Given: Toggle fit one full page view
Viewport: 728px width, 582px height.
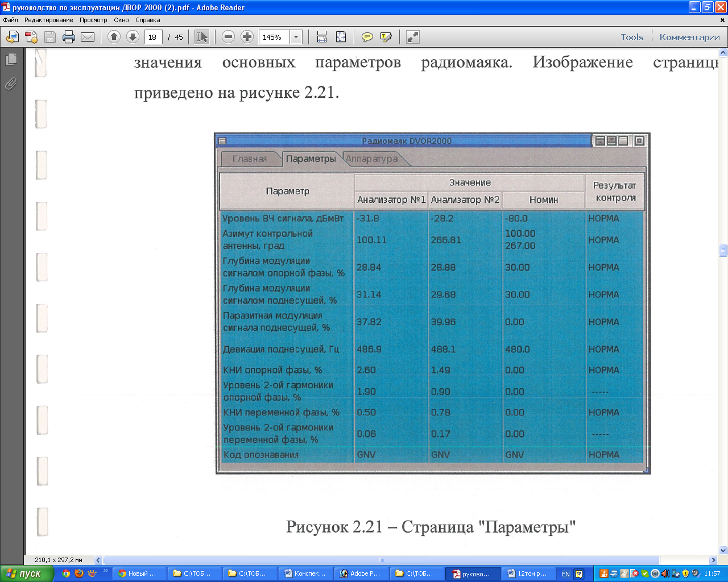Looking at the screenshot, I should tap(341, 38).
